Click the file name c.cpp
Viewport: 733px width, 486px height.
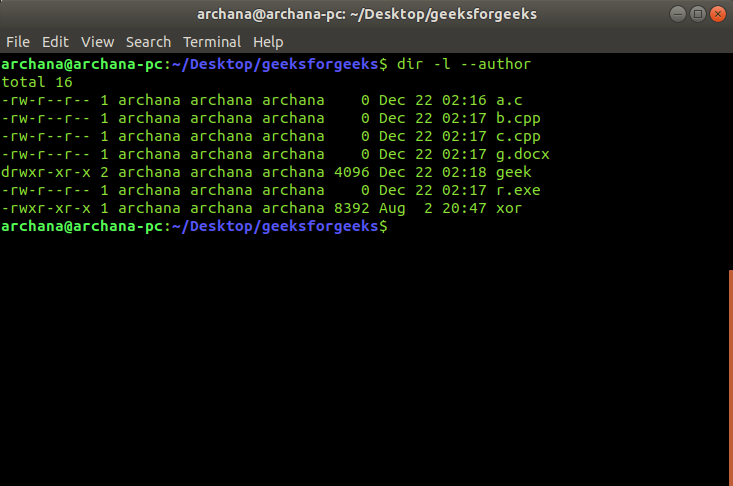[x=518, y=136]
